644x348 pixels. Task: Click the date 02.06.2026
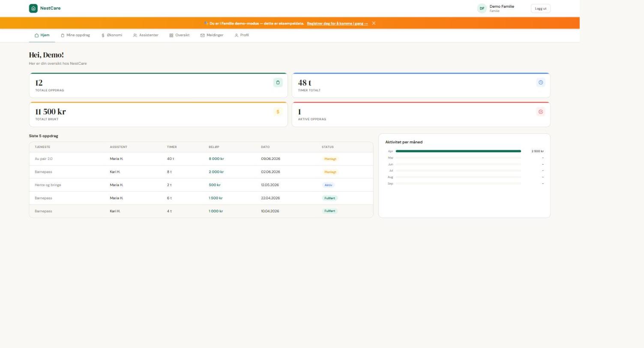[x=270, y=172]
